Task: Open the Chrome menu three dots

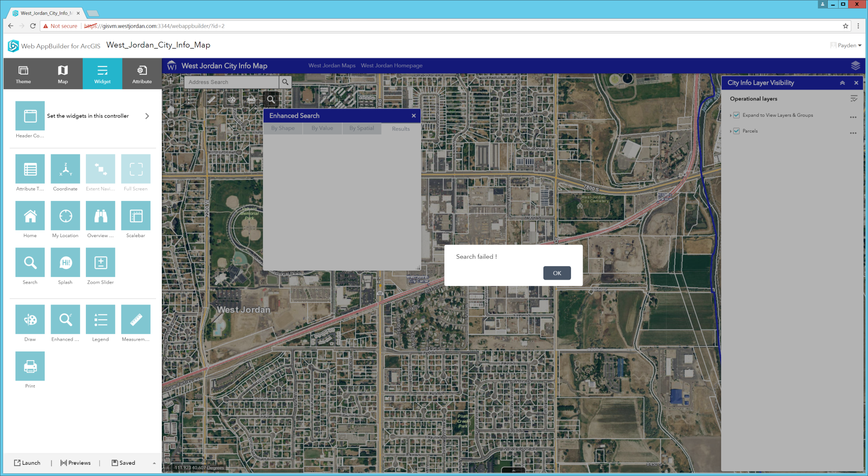Action: point(858,26)
